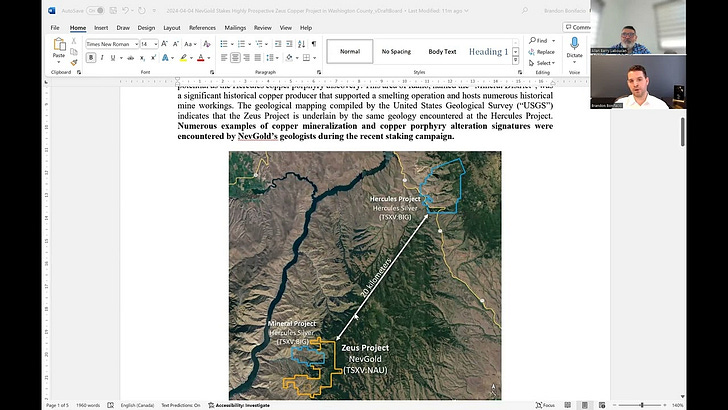
Task: Toggle Focus mode in status bar
Action: (545, 405)
